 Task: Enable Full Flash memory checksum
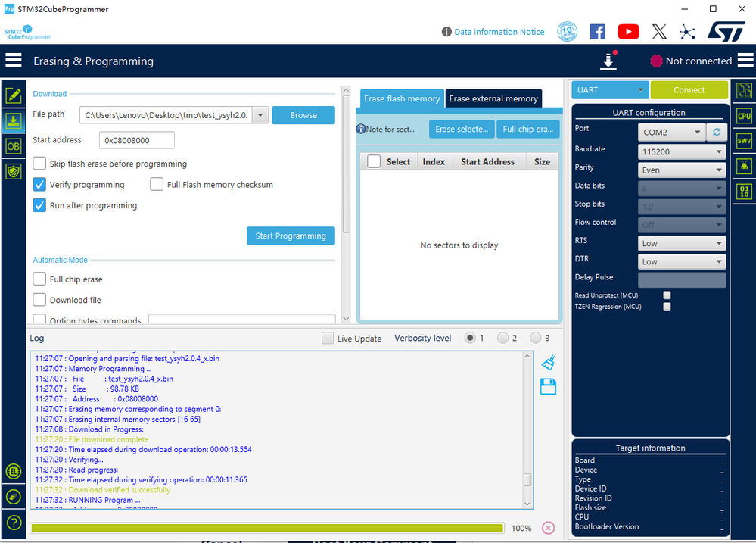[157, 184]
